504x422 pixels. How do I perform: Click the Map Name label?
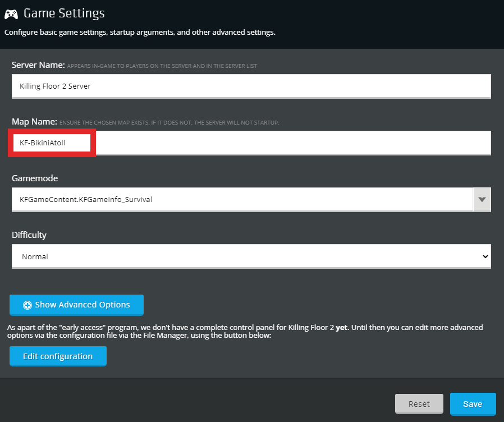34,121
